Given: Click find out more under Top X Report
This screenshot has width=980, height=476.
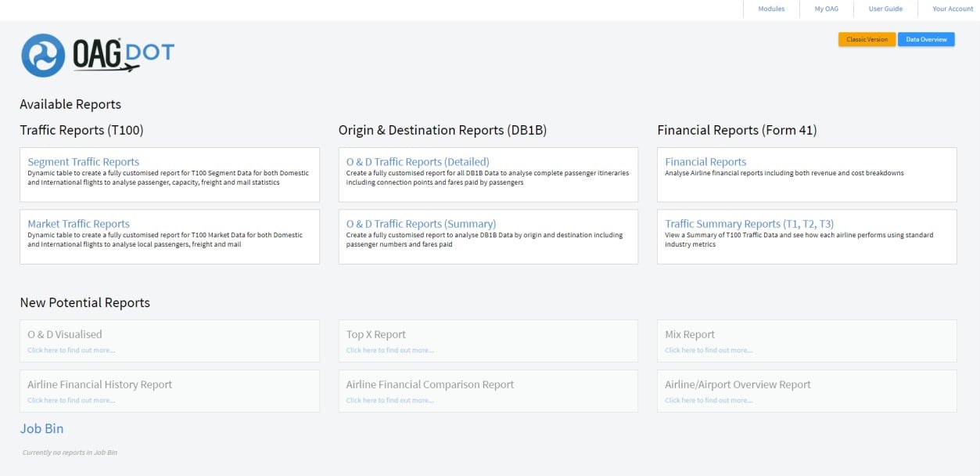Looking at the screenshot, I should pos(389,351).
